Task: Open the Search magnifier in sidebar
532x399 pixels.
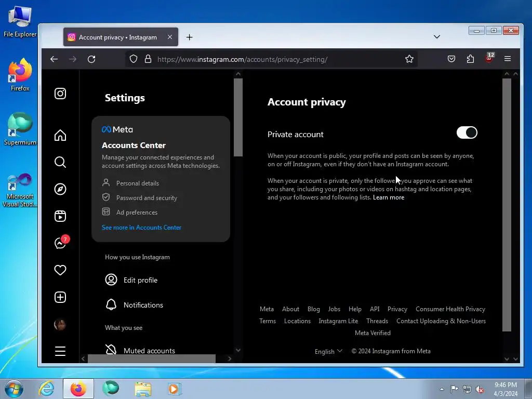Action: pyautogui.click(x=60, y=162)
